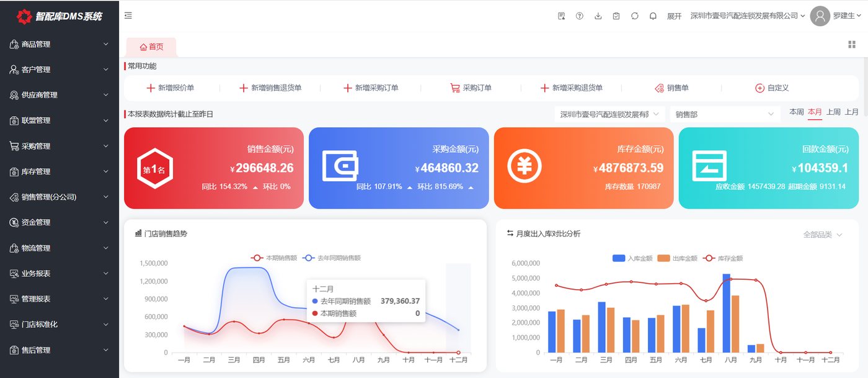Open the 全部品类 category dropdown
The image size is (868, 378).
pos(823,235)
